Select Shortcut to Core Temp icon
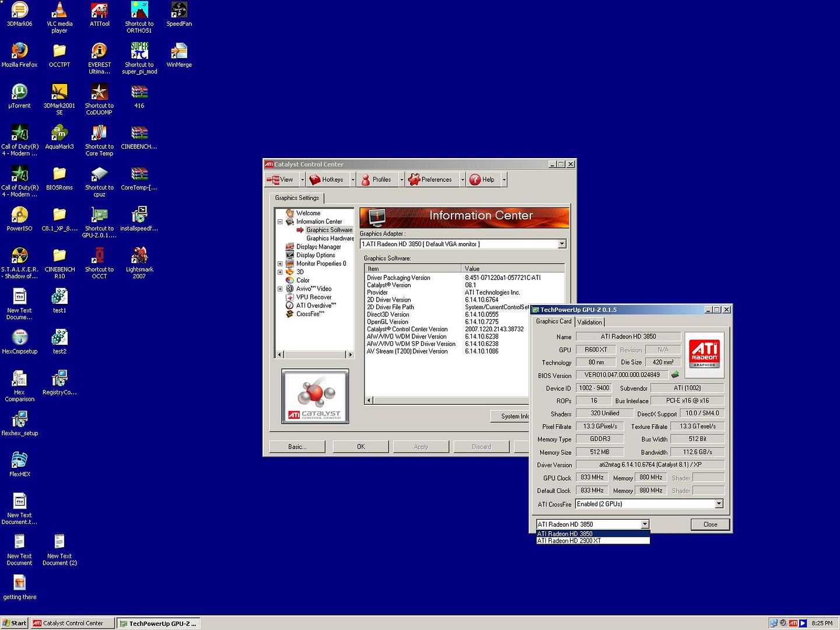 tap(99, 140)
